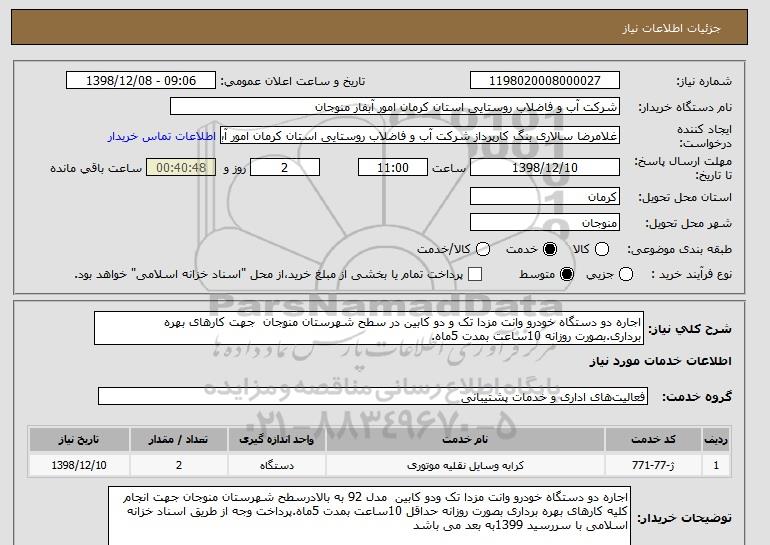Open the اطلاعات تماس خریدار link
The height and width of the screenshot is (545, 770).
[x=162, y=136]
